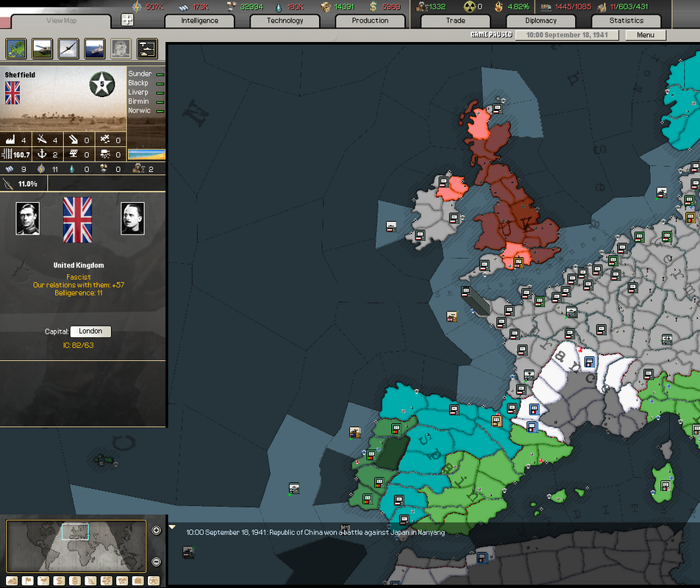700x588 pixels.
Task: Click the energy resource icon in top bar
Action: click(137, 7)
